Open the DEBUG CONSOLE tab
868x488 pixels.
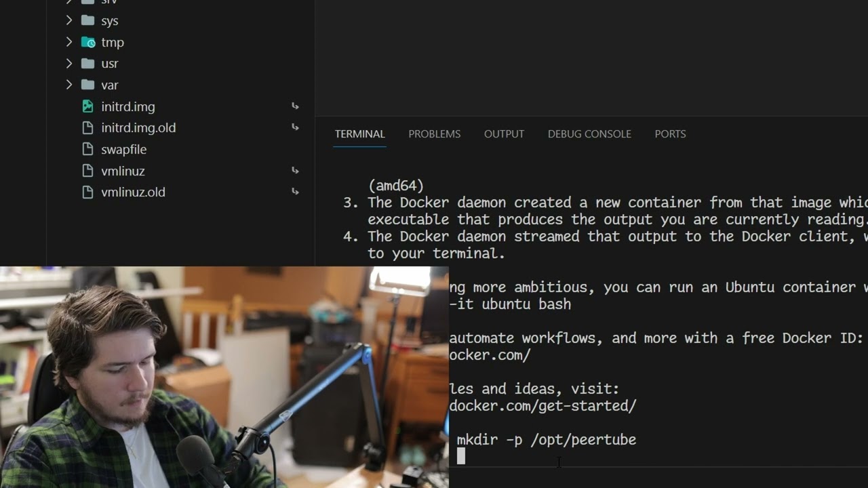click(x=589, y=134)
